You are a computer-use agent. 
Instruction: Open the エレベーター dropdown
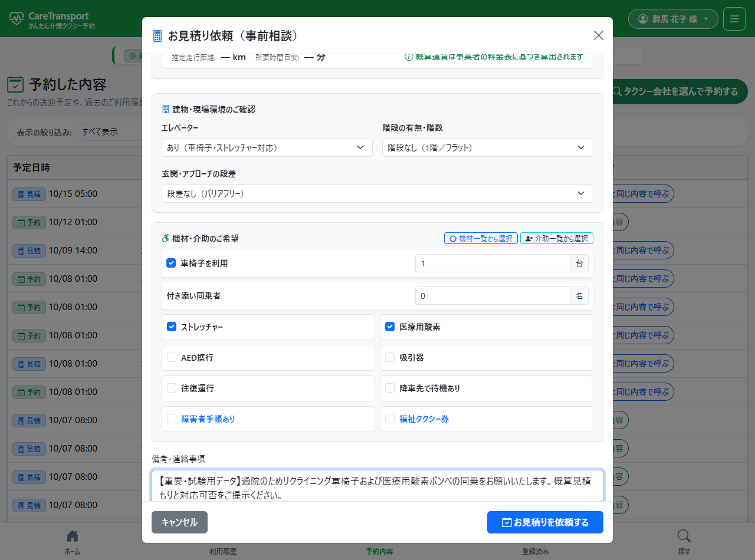(x=267, y=147)
